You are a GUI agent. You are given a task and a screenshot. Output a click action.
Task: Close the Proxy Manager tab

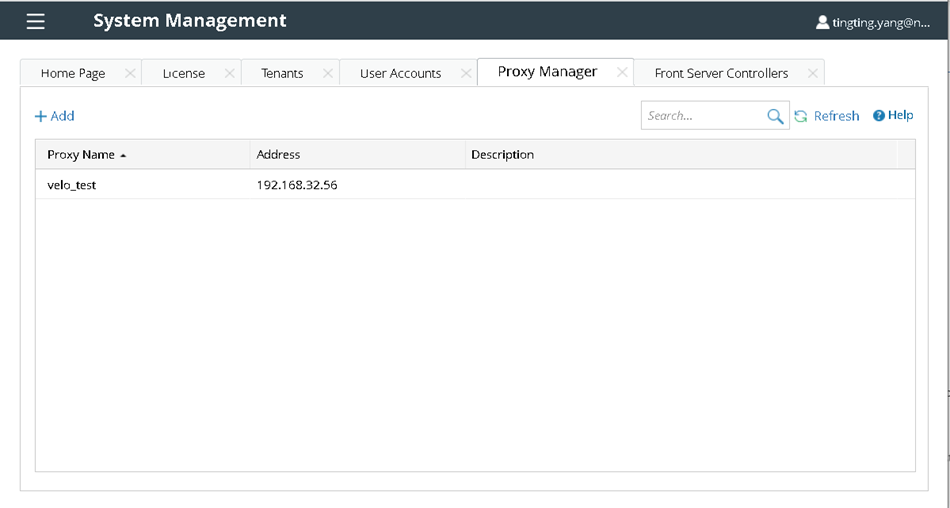pyautogui.click(x=622, y=72)
